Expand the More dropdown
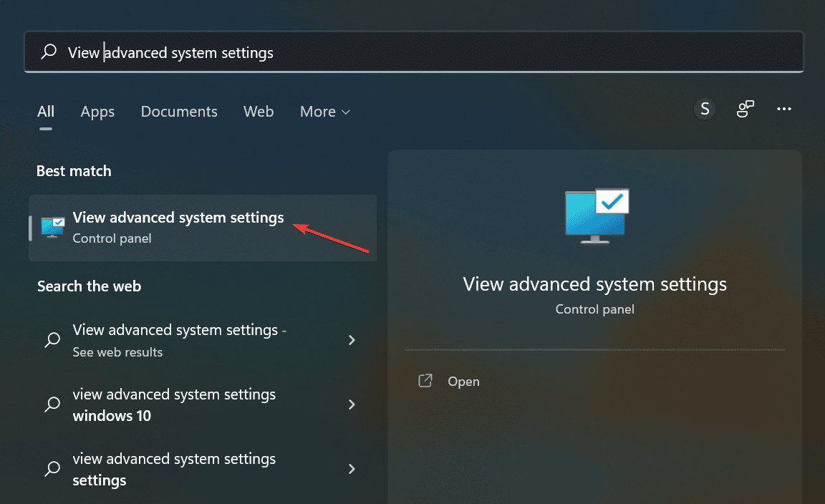The height and width of the screenshot is (504, 825). pyautogui.click(x=324, y=112)
